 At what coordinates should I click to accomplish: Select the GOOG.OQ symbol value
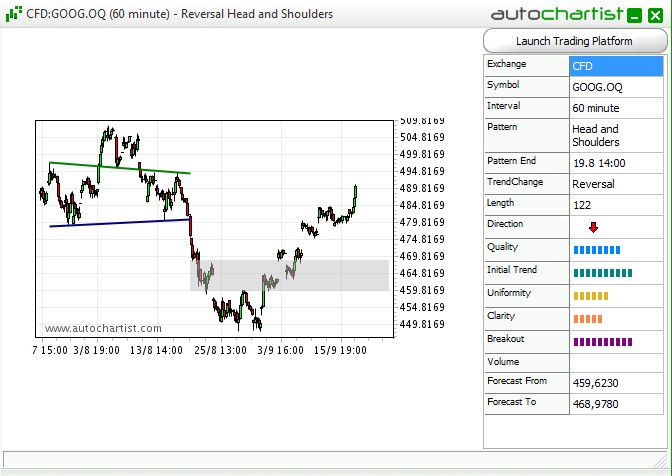click(615, 87)
